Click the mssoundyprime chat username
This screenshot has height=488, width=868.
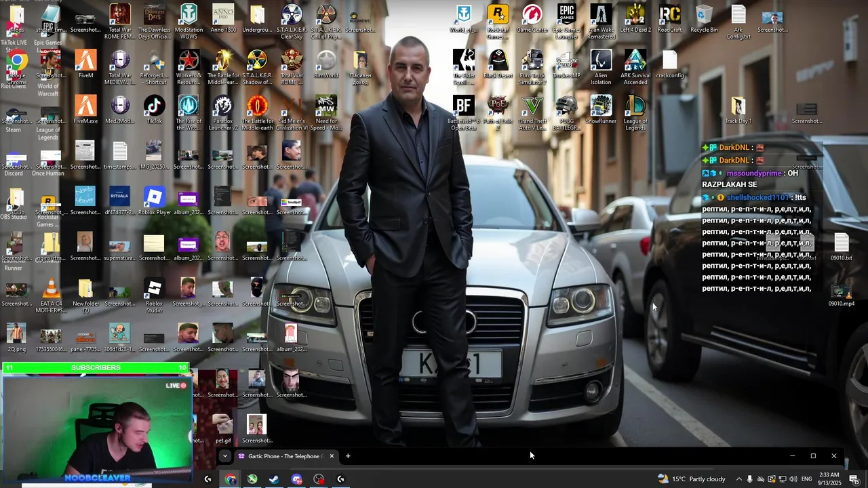tap(754, 174)
